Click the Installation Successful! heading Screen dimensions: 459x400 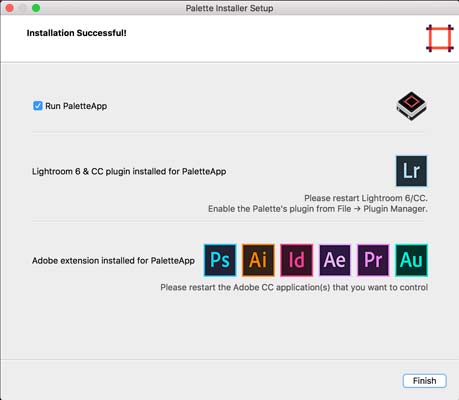tap(76, 33)
